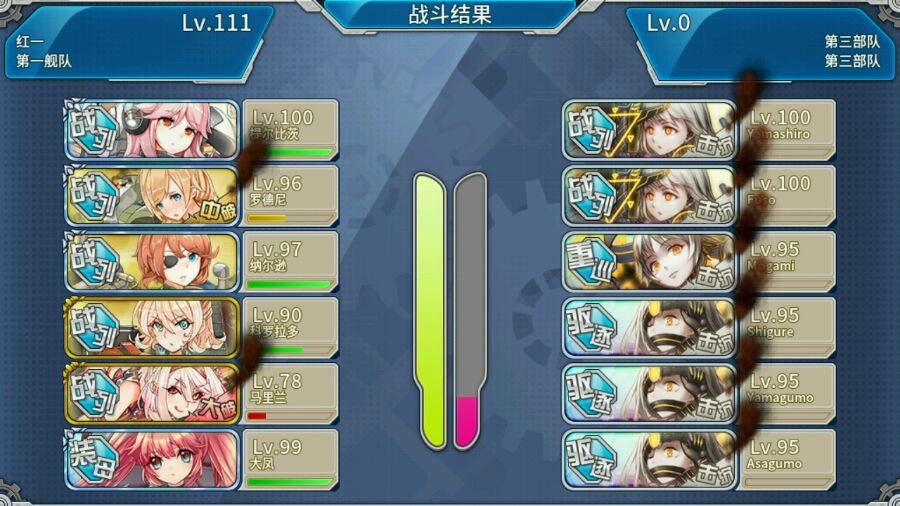Click the 驱逐 class badge on Shigure's card
The image size is (900, 506).
click(590, 328)
